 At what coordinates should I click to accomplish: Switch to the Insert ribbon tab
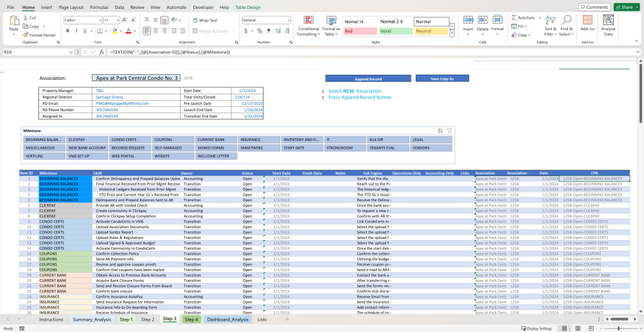[47, 8]
